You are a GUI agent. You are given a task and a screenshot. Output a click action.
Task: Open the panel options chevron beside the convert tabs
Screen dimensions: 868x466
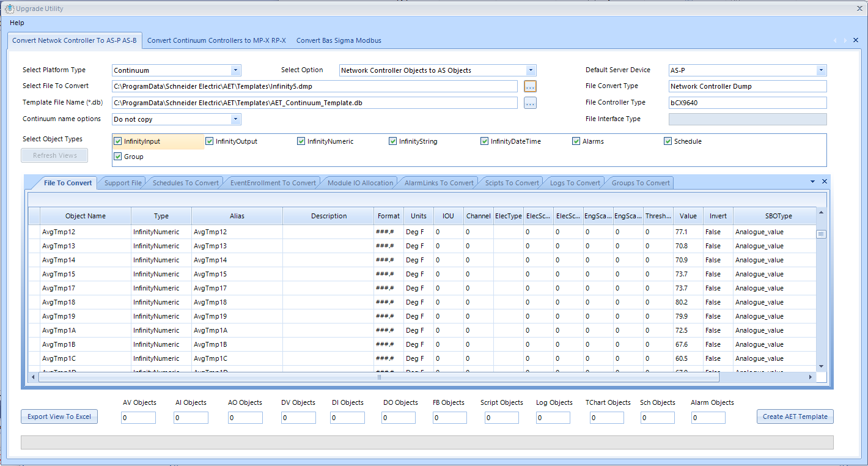(x=812, y=182)
